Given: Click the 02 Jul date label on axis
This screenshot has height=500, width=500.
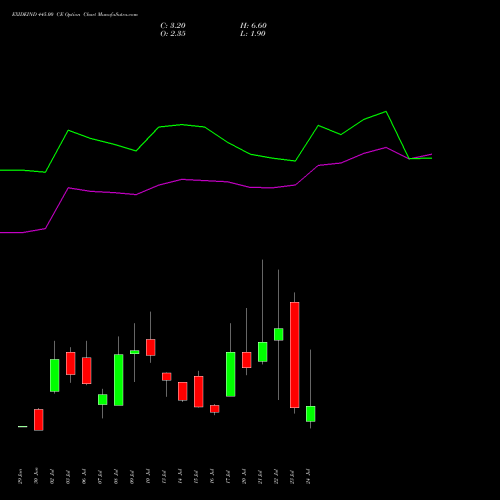Looking at the screenshot, I should 52,477.
